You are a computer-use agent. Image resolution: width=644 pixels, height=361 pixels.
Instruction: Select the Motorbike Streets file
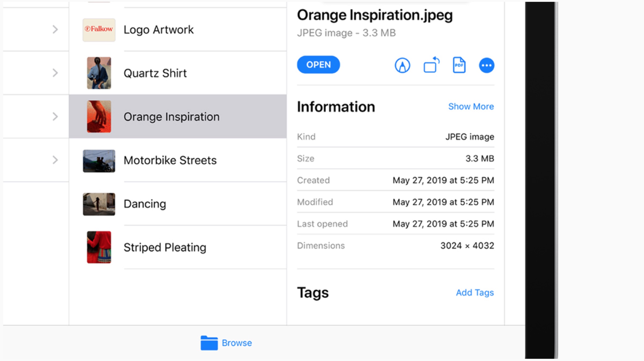pos(170,160)
